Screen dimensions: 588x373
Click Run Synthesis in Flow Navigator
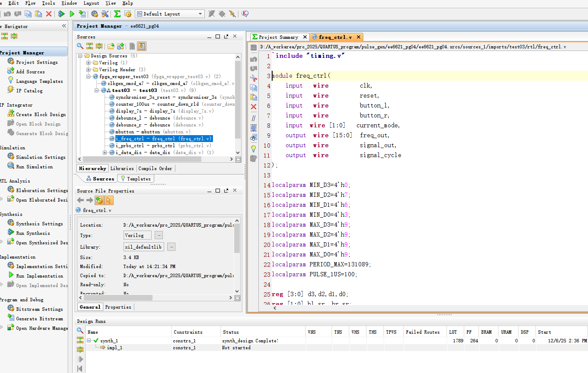(33, 233)
